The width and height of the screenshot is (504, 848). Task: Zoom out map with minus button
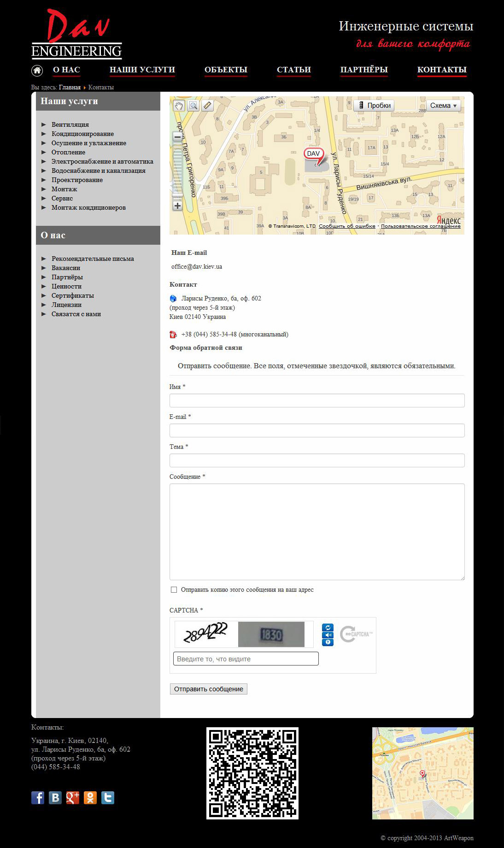tap(177, 137)
